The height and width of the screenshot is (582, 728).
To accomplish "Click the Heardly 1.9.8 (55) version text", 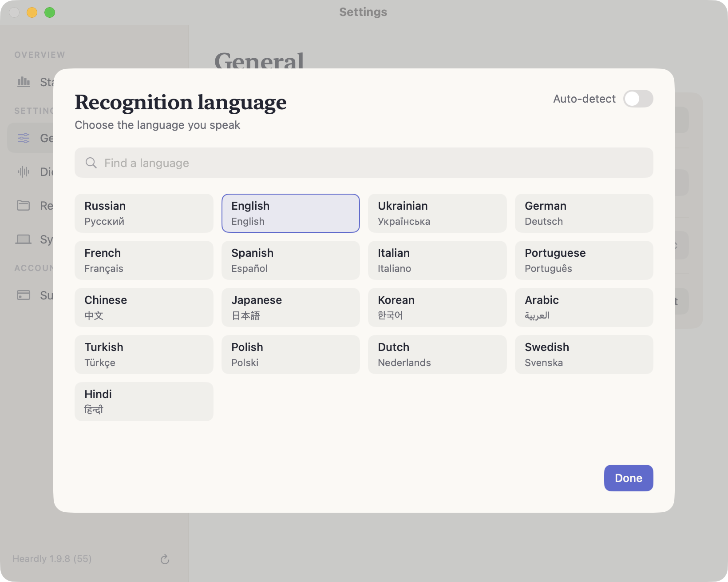I will tap(52, 558).
